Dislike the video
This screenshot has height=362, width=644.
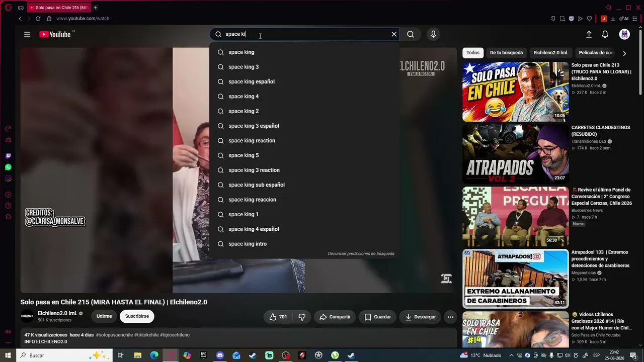(302, 317)
